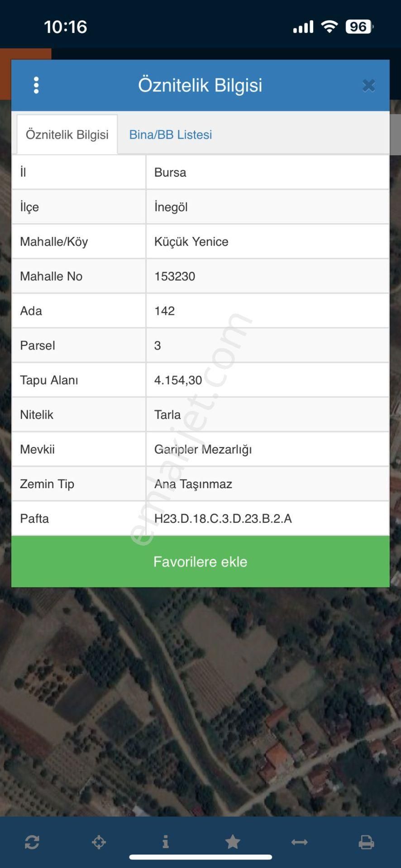
Task: Tap the battery indicator in status bar
Action: [359, 27]
